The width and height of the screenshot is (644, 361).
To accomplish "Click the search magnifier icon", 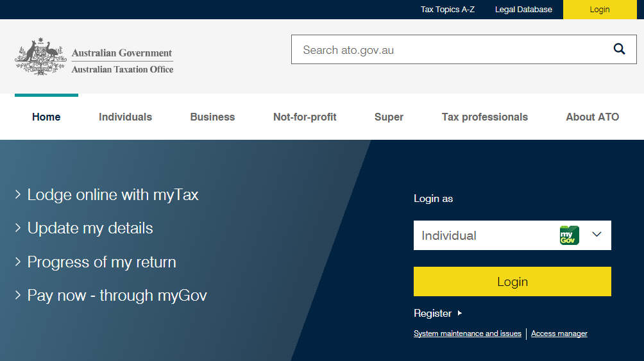I will click(x=619, y=49).
